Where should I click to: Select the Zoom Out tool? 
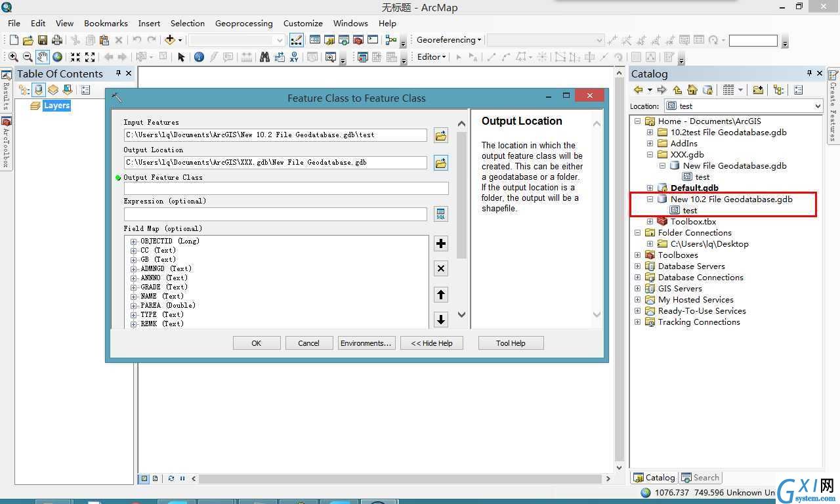28,57
